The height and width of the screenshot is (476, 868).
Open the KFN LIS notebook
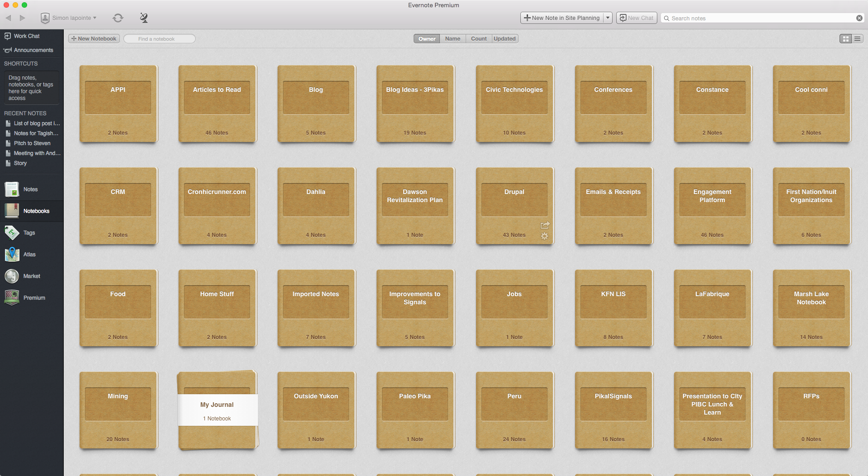613,308
